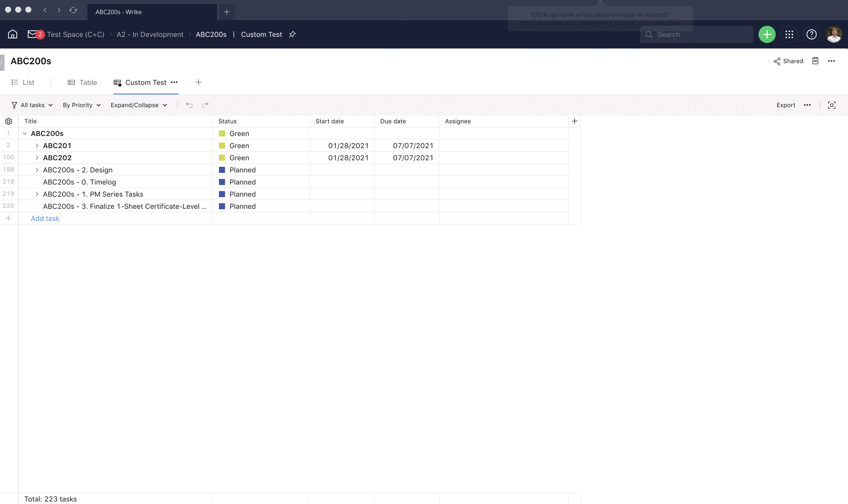Open ABC200s more options menu
Image resolution: width=848 pixels, height=504 pixels.
831,61
